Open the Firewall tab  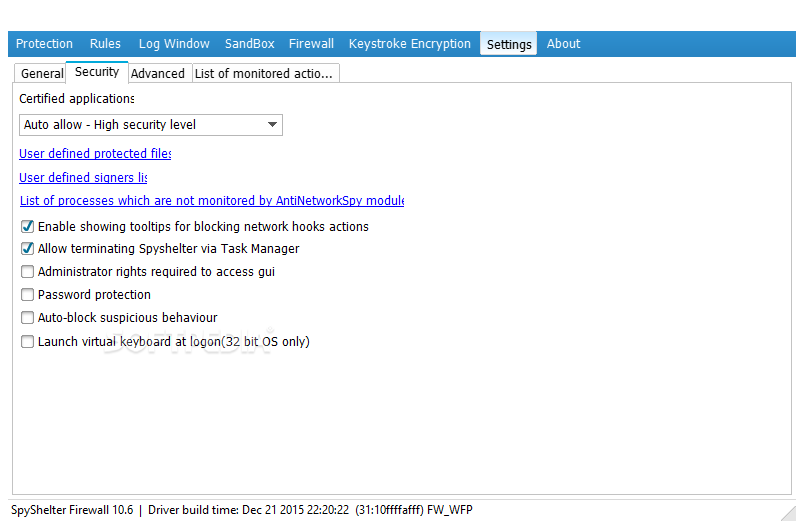click(311, 44)
